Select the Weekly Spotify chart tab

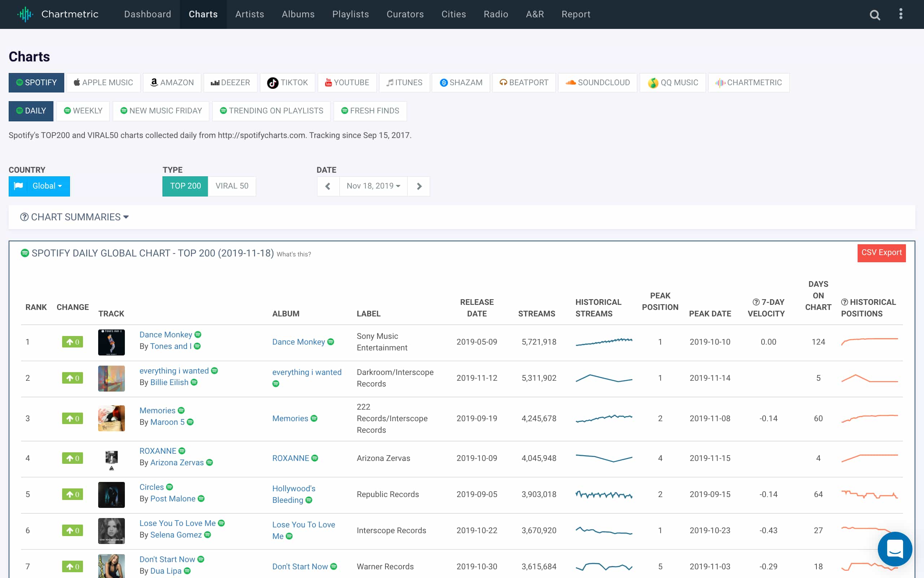[x=83, y=111]
